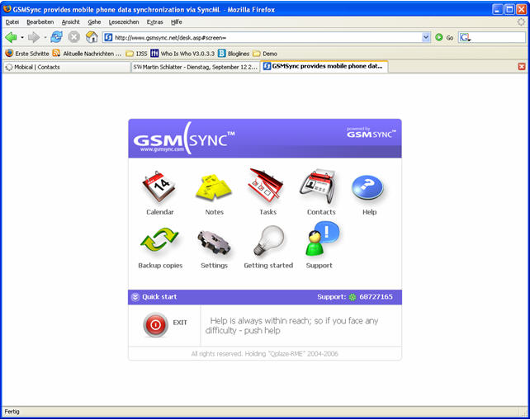
Task: Click the red EXIT power button
Action: (155, 325)
